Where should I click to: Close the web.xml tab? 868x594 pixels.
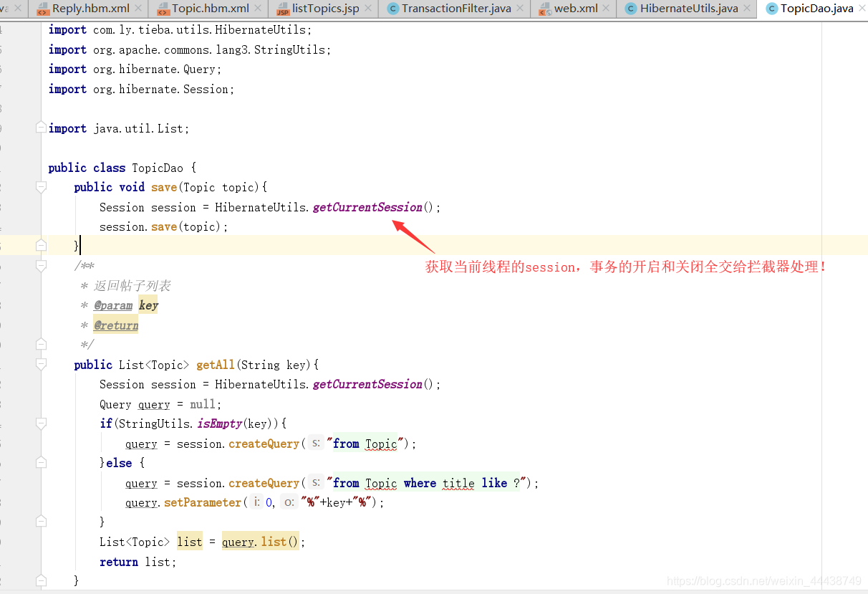click(x=606, y=9)
